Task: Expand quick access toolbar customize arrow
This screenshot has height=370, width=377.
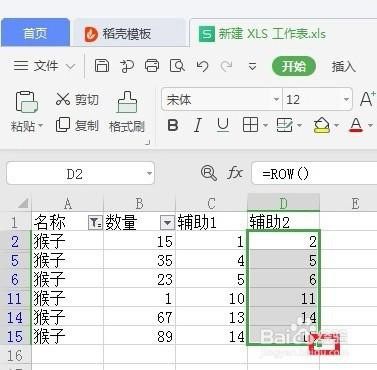Action: click(x=253, y=66)
